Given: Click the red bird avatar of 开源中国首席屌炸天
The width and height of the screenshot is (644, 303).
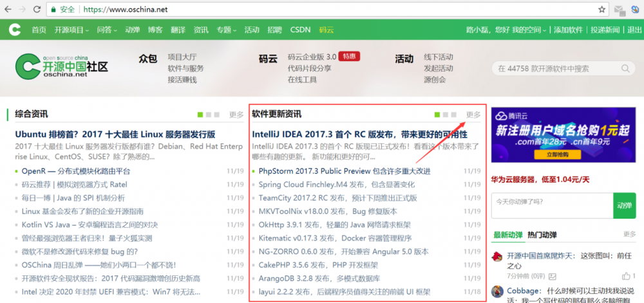Looking at the screenshot, I should [x=497, y=256].
